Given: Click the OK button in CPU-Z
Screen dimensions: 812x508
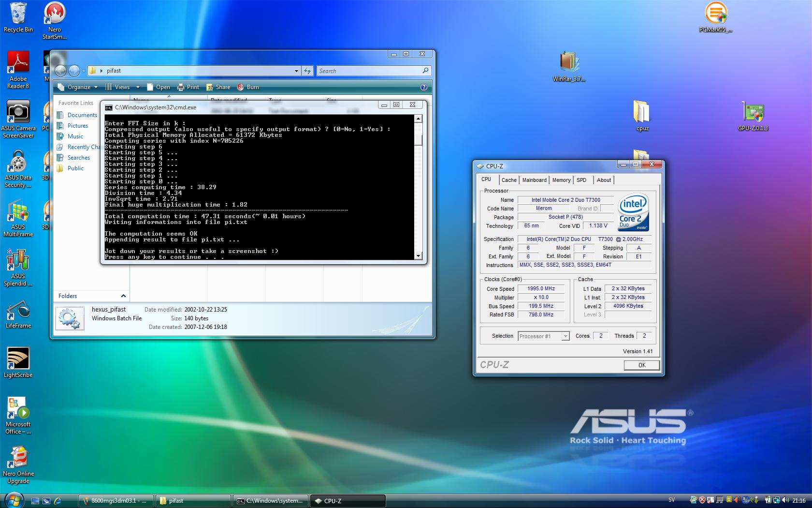Looking at the screenshot, I should [x=641, y=365].
